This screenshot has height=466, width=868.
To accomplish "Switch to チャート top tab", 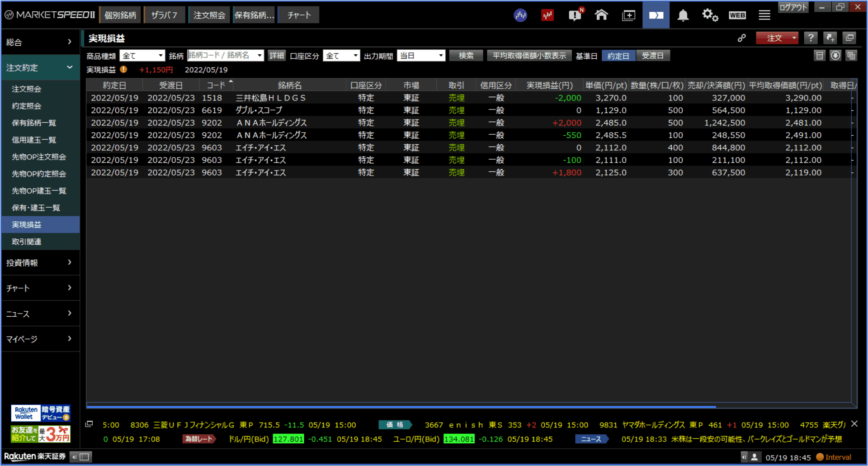I will [x=299, y=15].
